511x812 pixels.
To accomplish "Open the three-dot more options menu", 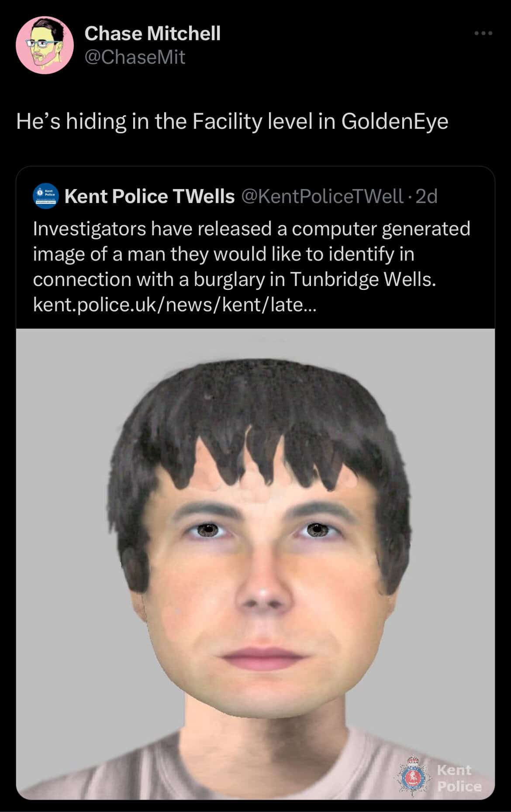I will [484, 33].
